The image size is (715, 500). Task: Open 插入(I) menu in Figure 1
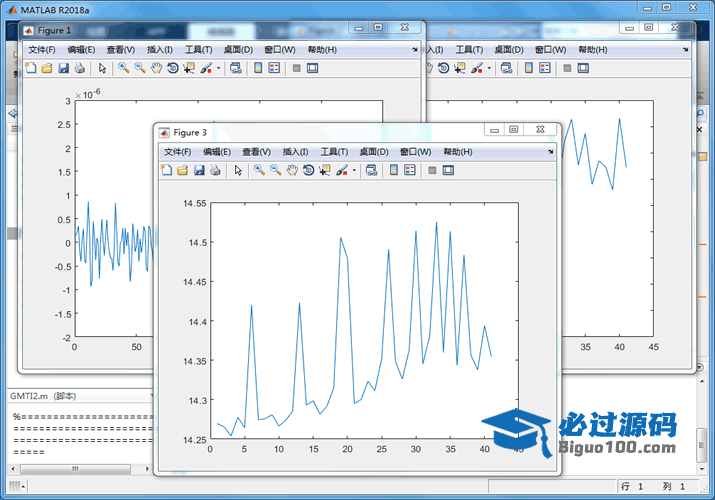tap(159, 50)
